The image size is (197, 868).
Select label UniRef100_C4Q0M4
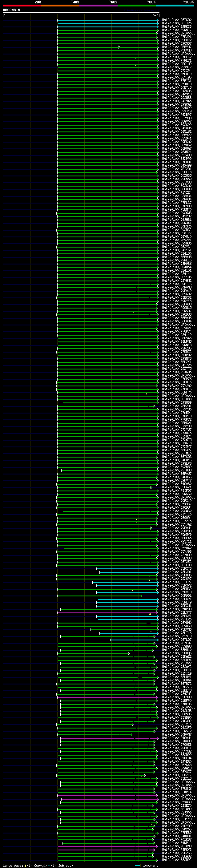tap(177, 738)
